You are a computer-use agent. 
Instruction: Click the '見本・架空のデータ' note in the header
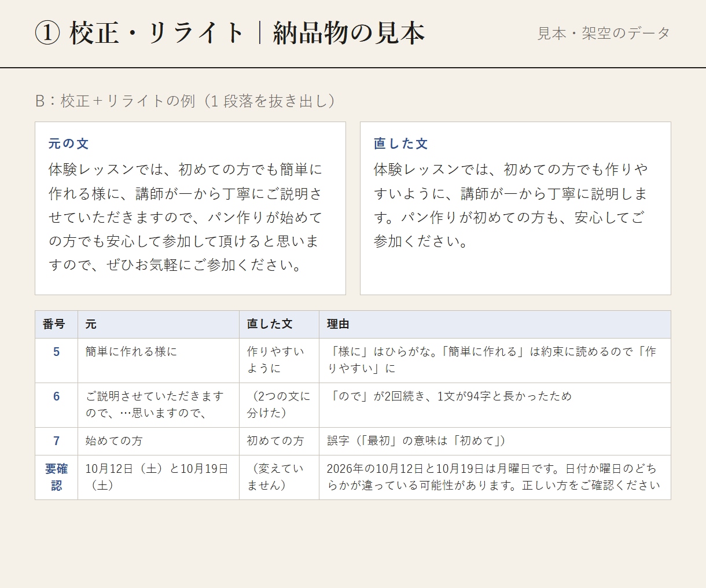coord(604,34)
